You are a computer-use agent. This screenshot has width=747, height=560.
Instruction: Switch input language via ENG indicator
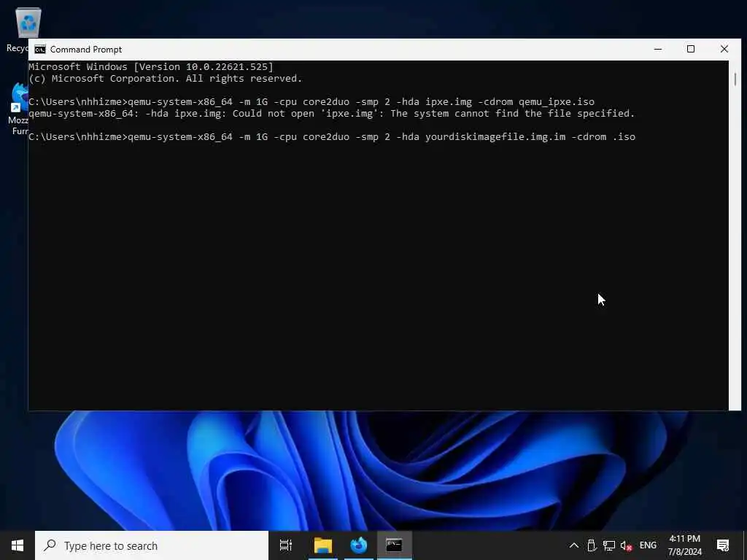click(x=648, y=545)
